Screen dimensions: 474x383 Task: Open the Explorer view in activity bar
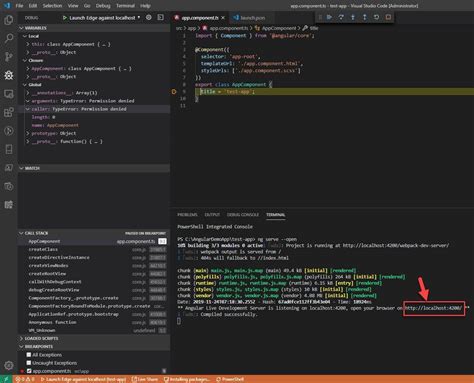pyautogui.click(x=9, y=20)
